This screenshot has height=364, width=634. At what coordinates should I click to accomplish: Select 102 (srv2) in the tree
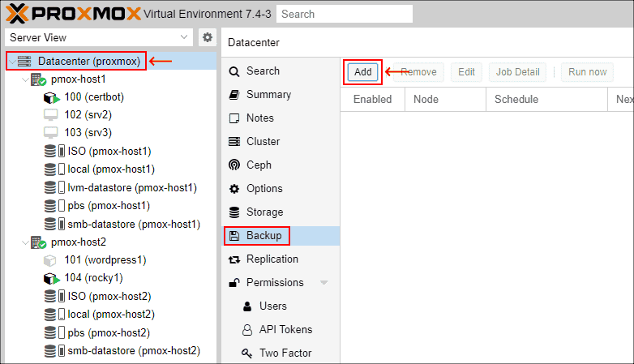click(88, 115)
